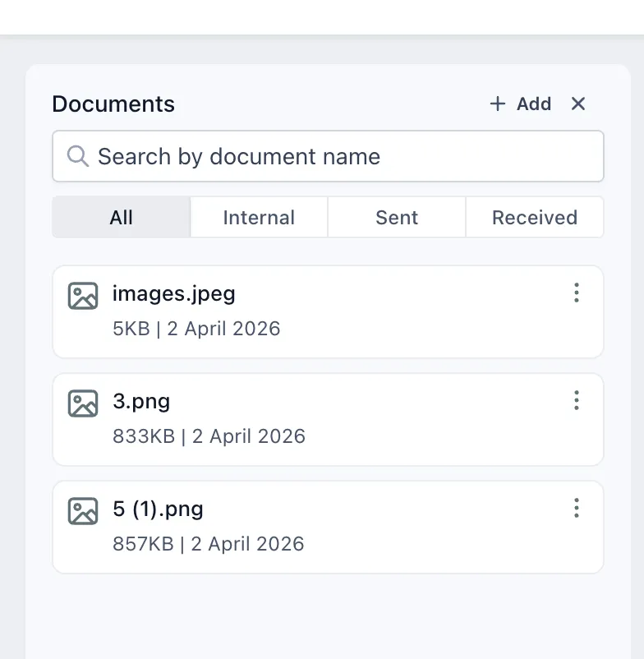Screen dimensions: 644x659
Task: Select the images.jpeg document card
Action: click(x=328, y=311)
